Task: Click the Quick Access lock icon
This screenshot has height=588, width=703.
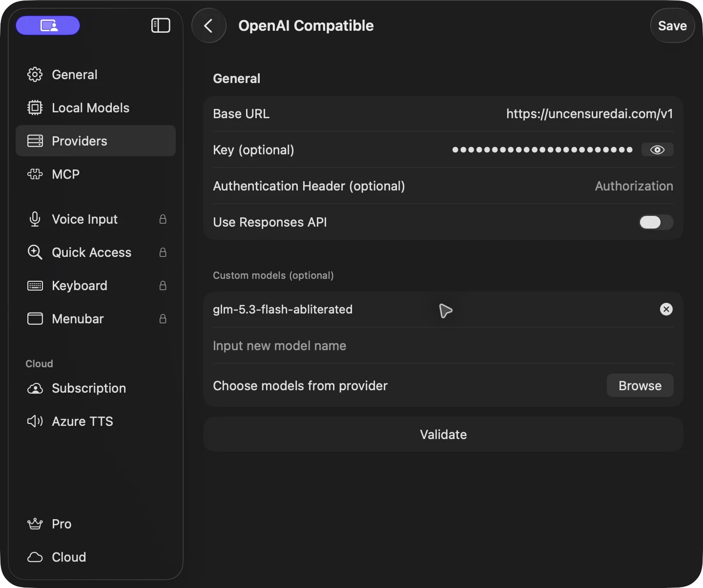Action: click(163, 252)
